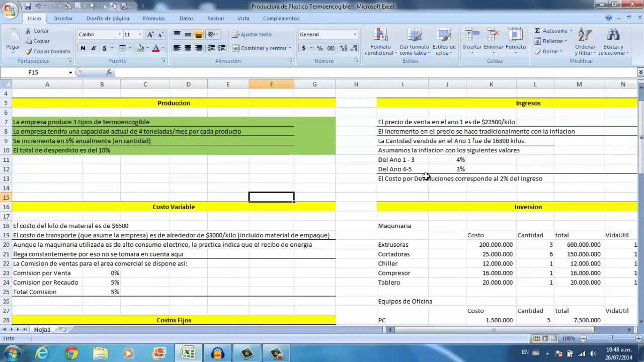Toggle underline formatting
Screen dimensions: 644x362
pos(105,48)
